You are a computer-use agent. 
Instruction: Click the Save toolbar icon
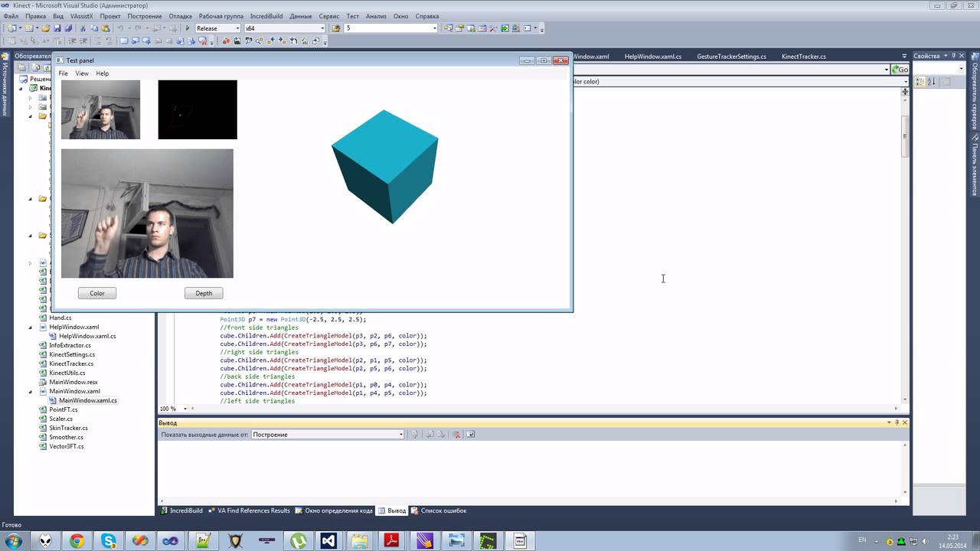[57, 28]
